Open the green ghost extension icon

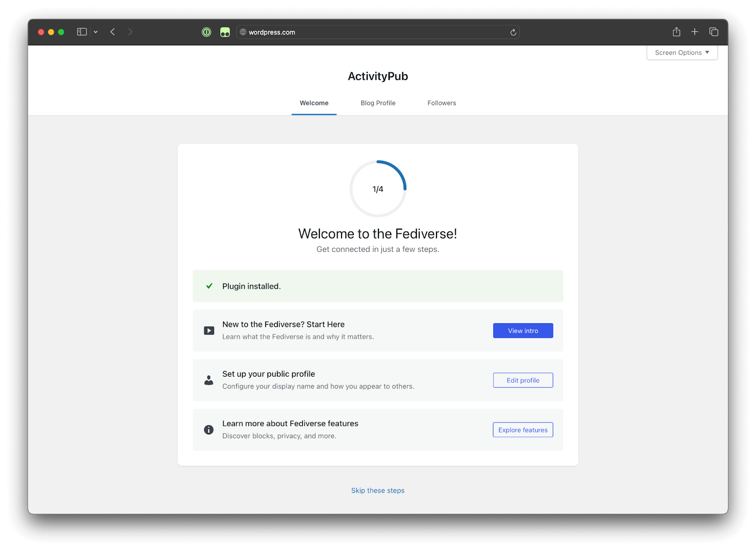click(x=225, y=32)
